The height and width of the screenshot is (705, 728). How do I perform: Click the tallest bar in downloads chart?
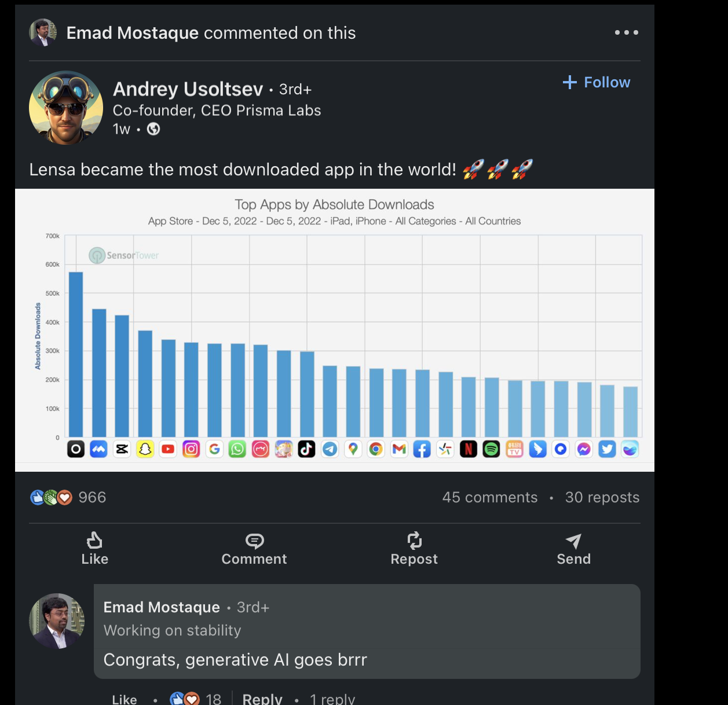tap(76, 354)
